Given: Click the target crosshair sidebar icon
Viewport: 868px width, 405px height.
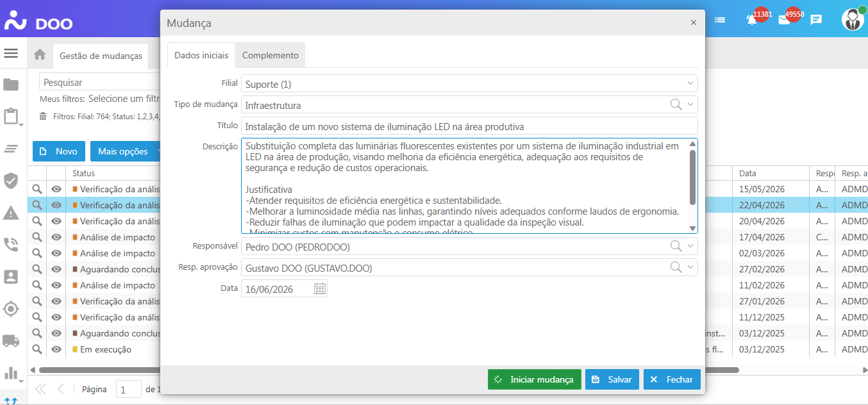Looking at the screenshot, I should [x=11, y=309].
